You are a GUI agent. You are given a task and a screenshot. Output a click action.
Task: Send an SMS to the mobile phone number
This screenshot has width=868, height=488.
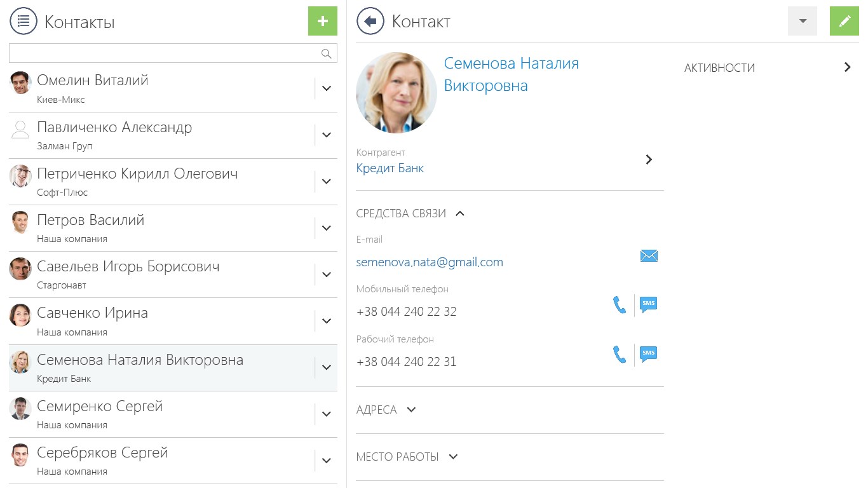pyautogui.click(x=648, y=304)
